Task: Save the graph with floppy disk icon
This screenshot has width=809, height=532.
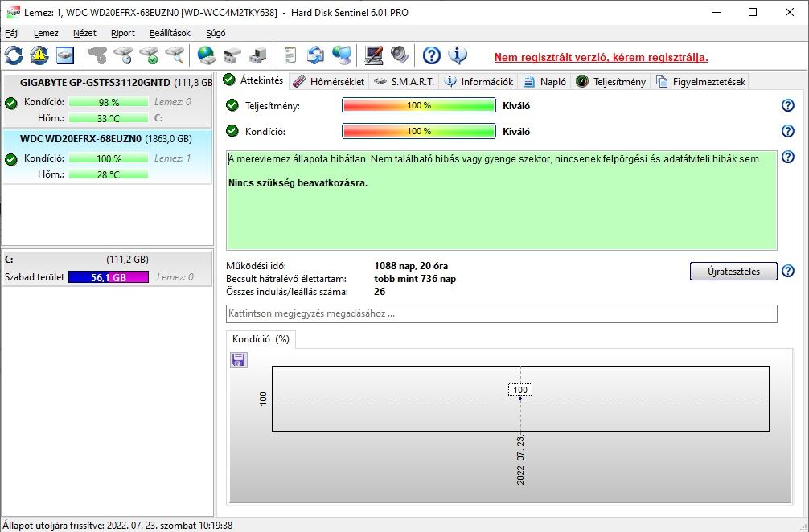Action: pyautogui.click(x=238, y=360)
